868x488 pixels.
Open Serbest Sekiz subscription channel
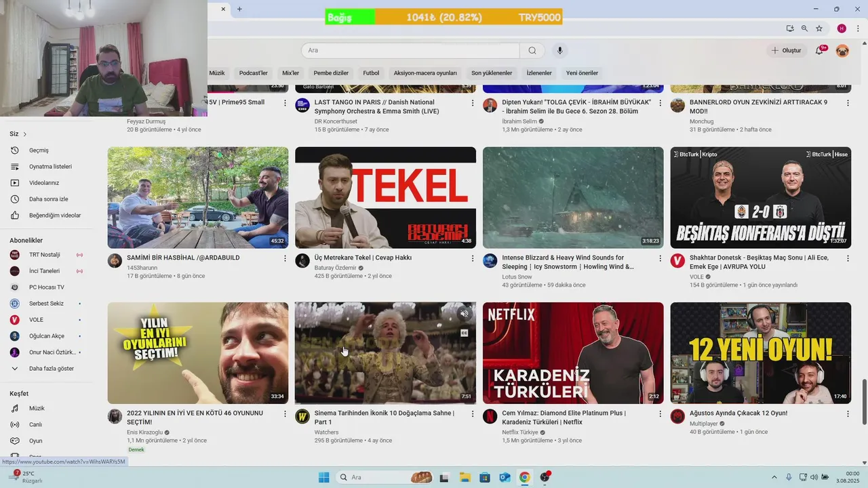pyautogui.click(x=46, y=304)
